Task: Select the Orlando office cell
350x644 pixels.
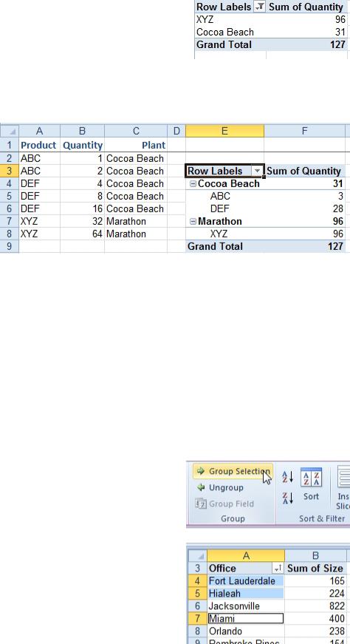Action: tap(245, 631)
